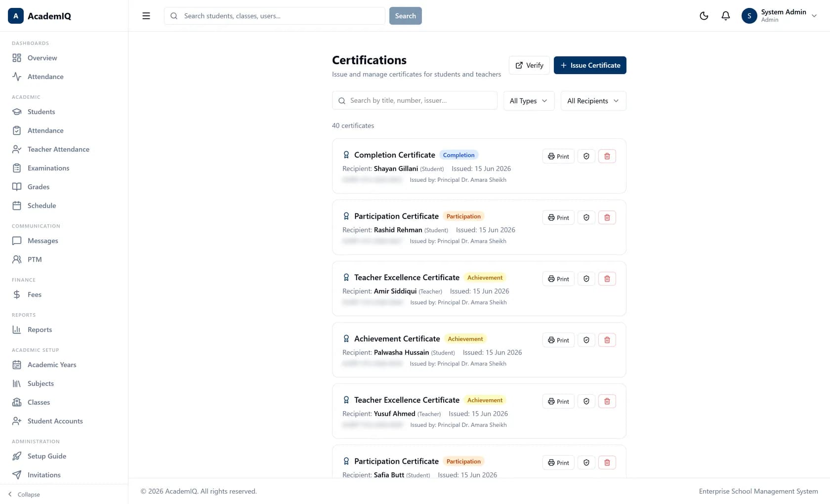The height and width of the screenshot is (504, 830).
Task: Click shield icon for Safia Butt's certificate
Action: click(x=586, y=462)
